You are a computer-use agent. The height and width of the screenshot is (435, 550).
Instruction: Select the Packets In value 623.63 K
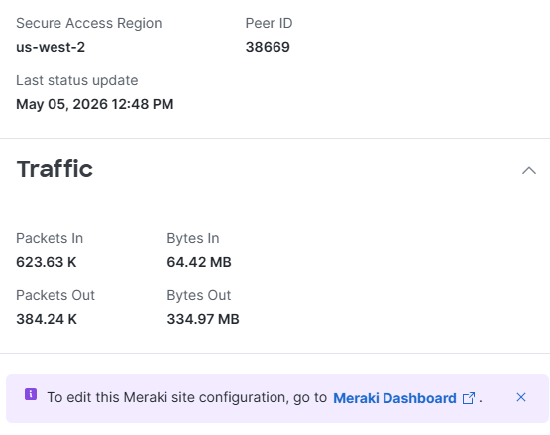tap(46, 262)
